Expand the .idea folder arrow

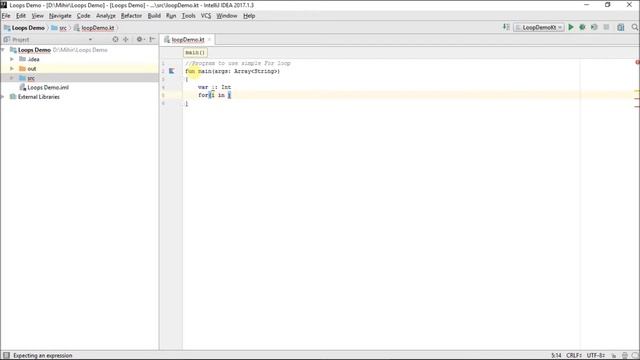pos(12,59)
